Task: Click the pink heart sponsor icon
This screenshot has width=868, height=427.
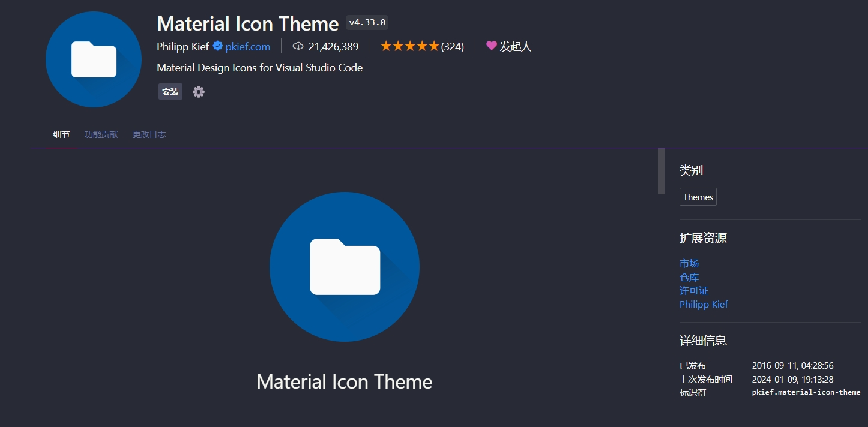Action: pyautogui.click(x=491, y=46)
